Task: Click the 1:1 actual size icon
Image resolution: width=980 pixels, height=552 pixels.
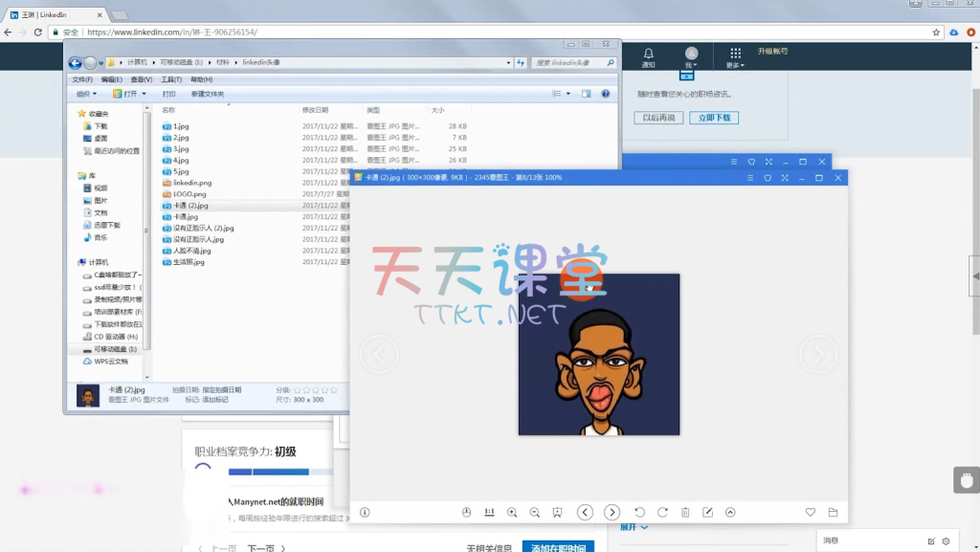Action: tap(489, 513)
